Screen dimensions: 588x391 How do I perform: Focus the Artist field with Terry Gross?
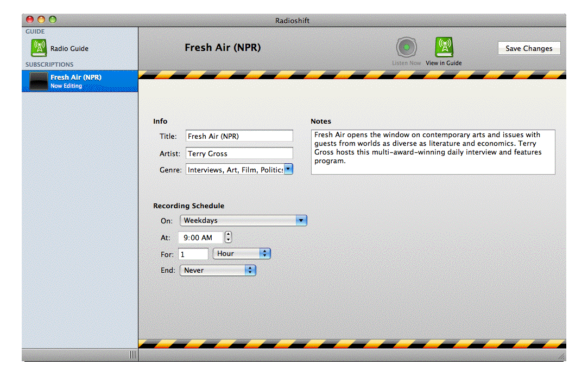point(239,153)
